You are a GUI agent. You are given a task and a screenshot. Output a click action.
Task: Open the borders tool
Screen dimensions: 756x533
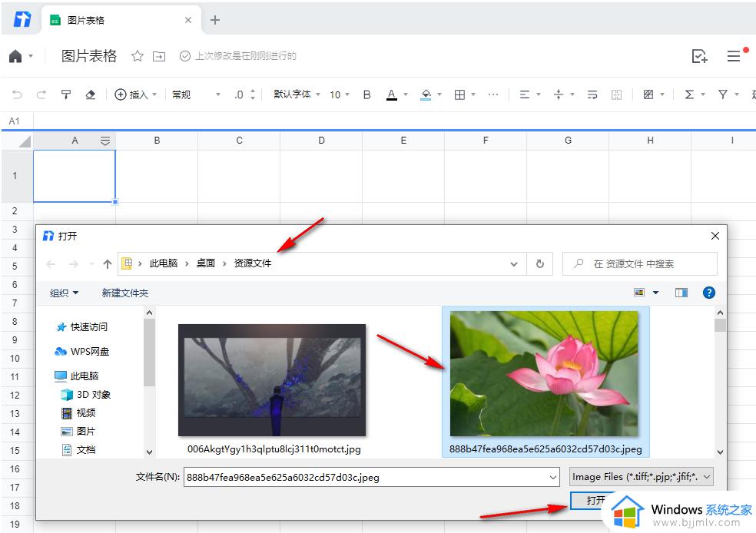tap(460, 94)
